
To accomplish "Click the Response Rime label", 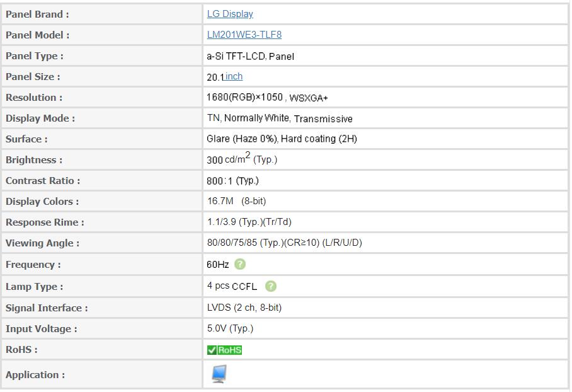I will pyautogui.click(x=45, y=222).
